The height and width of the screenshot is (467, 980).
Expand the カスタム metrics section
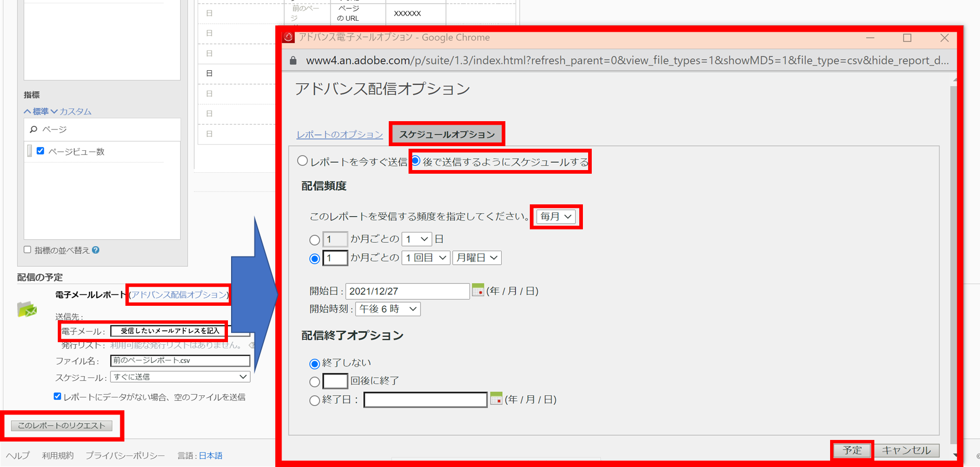pos(71,111)
